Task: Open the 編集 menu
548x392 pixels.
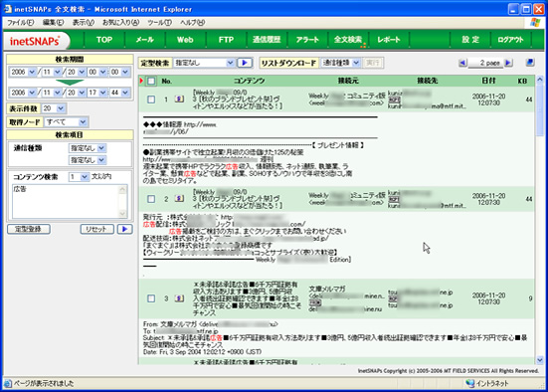Action: point(53,22)
